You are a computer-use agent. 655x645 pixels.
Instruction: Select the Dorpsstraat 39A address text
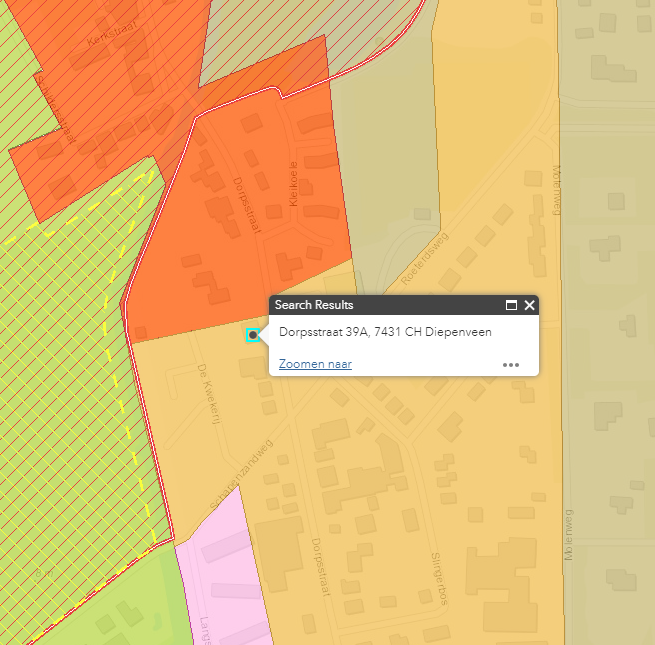click(385, 332)
